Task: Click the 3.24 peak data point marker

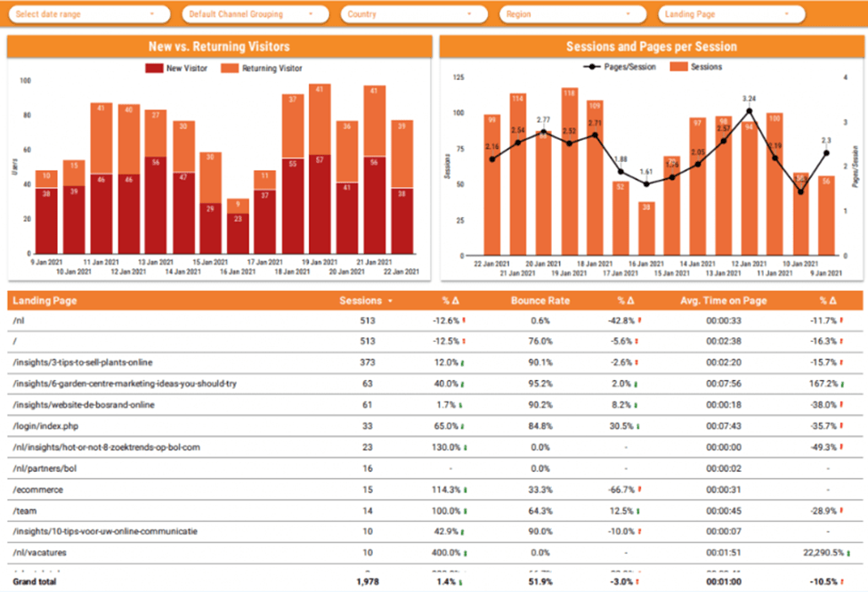Action: [749, 110]
